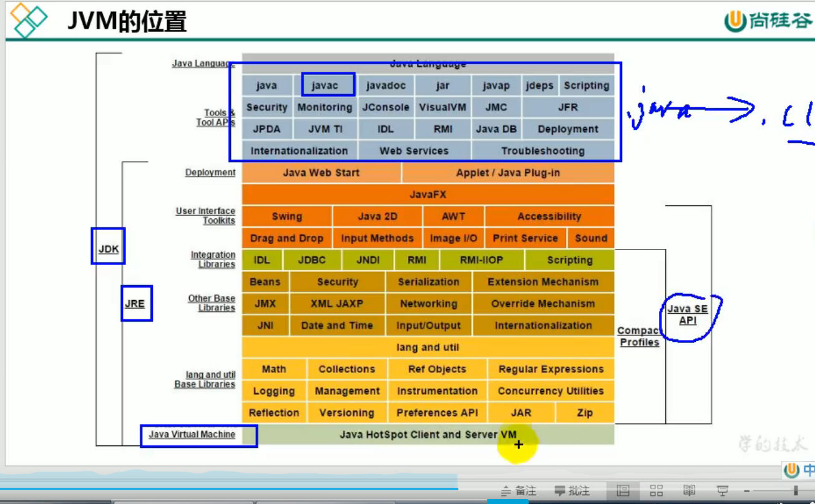Click the Preferences API cell

[x=437, y=413]
